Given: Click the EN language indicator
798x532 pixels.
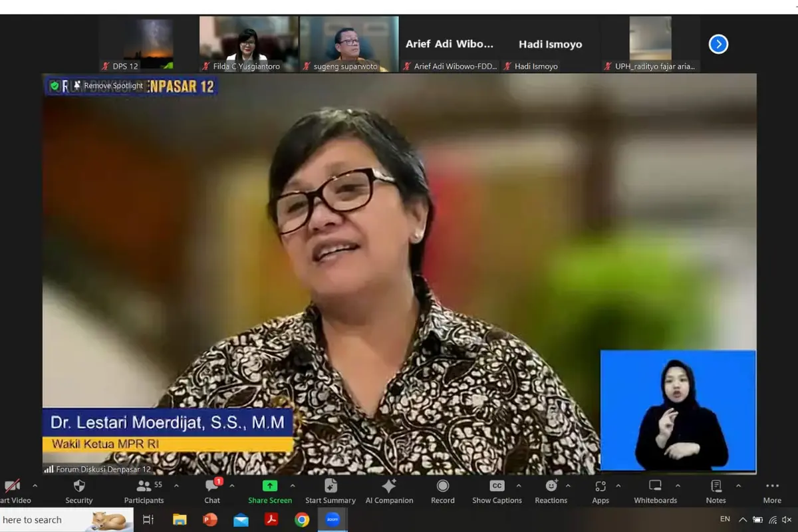Looking at the screenshot, I should click(725, 519).
